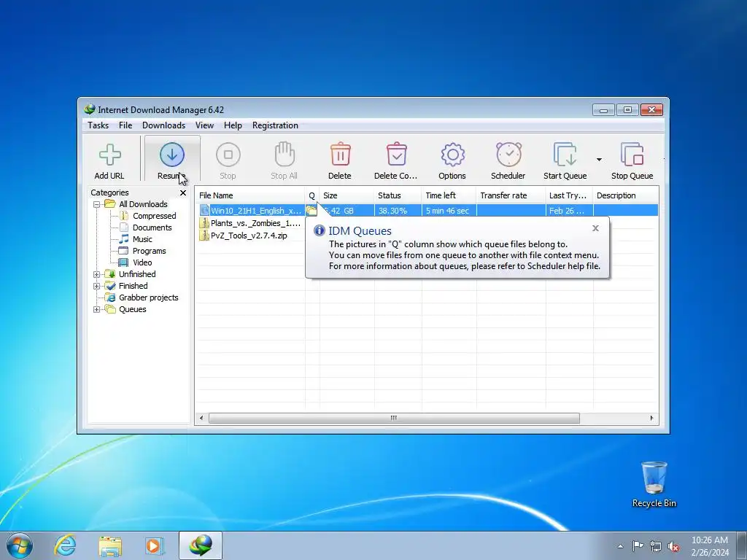
Task: Select the Unfinished folder
Action: pyautogui.click(x=137, y=274)
